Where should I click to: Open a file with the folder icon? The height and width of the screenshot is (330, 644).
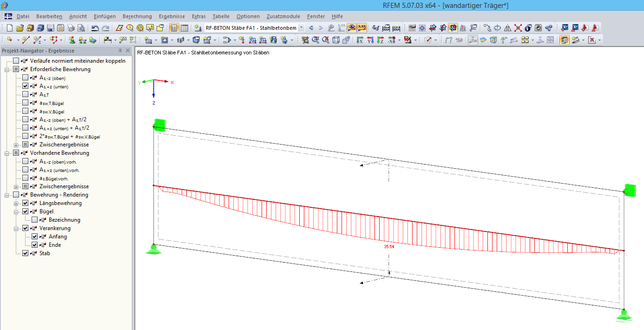coord(20,28)
